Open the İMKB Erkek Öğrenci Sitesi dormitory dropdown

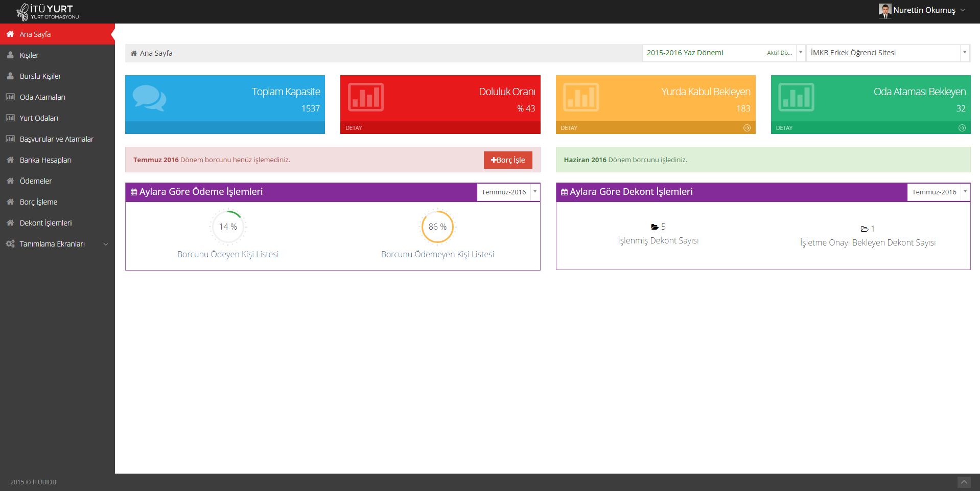[x=888, y=53]
